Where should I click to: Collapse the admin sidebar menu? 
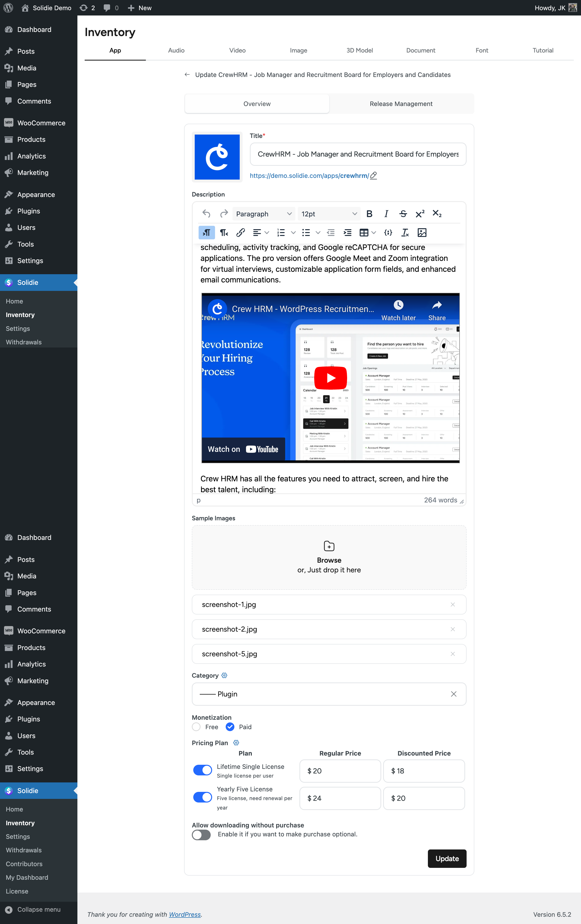click(33, 909)
